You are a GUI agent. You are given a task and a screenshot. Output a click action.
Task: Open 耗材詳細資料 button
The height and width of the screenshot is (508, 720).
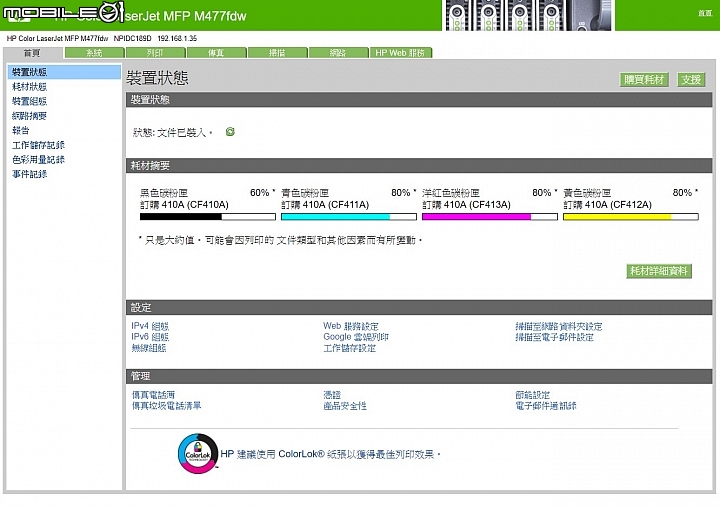coord(659,271)
